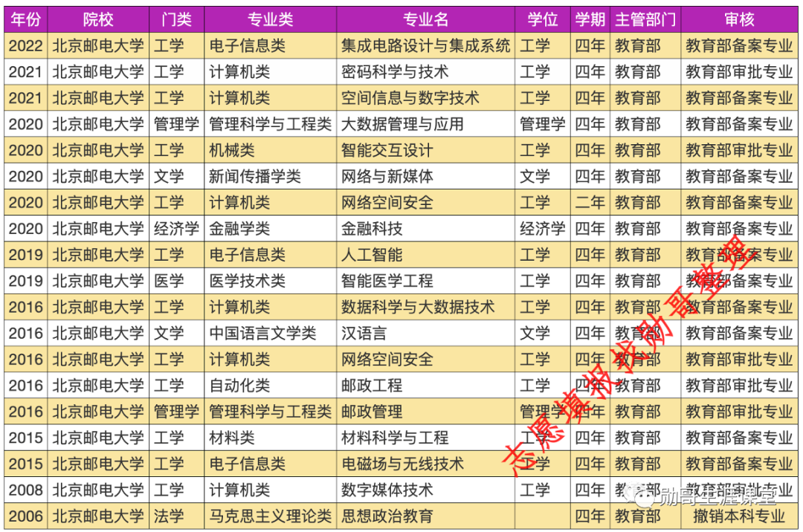
Task: Select the 2008 year cell
Action: [x=25, y=490]
